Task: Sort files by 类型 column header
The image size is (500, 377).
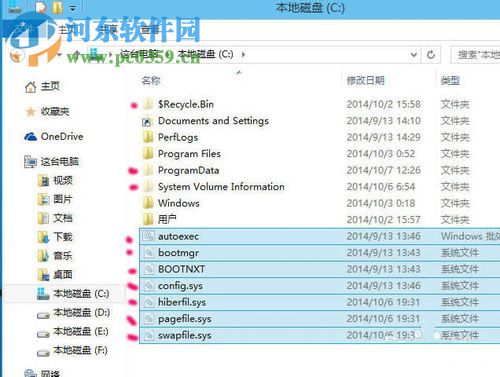Action: [x=450, y=80]
